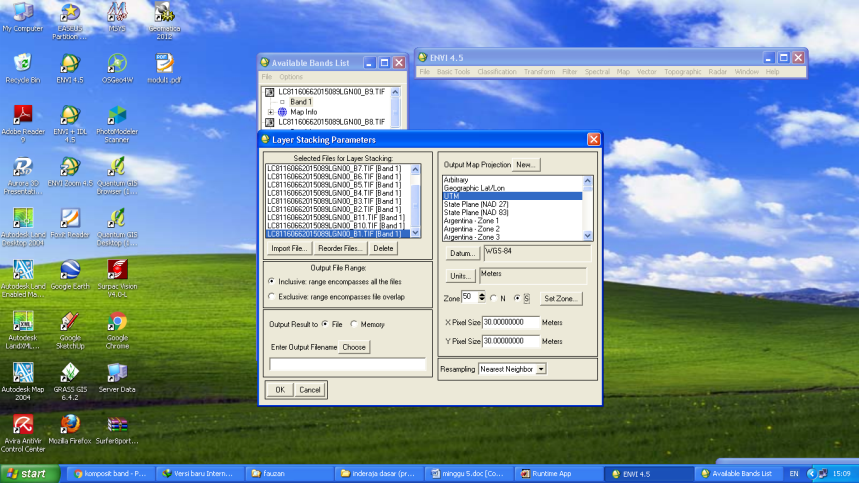
Task: Open the Recycle Bin desktop icon
Action: coord(22,68)
